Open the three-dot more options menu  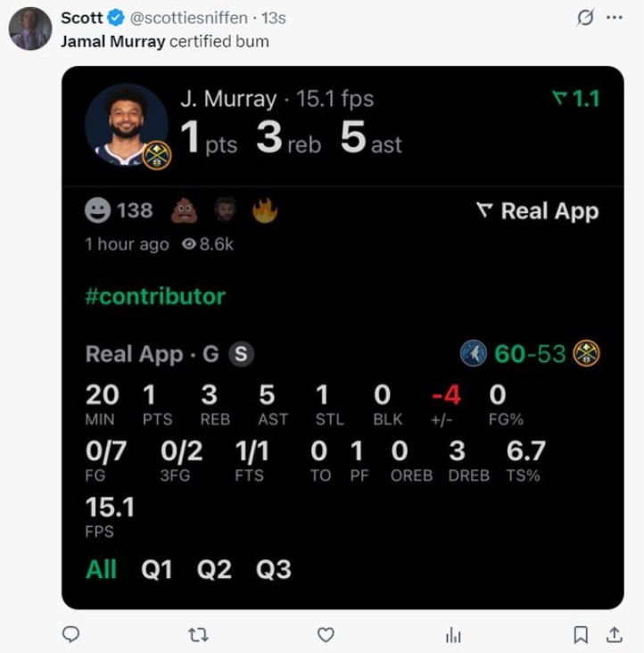[614, 18]
